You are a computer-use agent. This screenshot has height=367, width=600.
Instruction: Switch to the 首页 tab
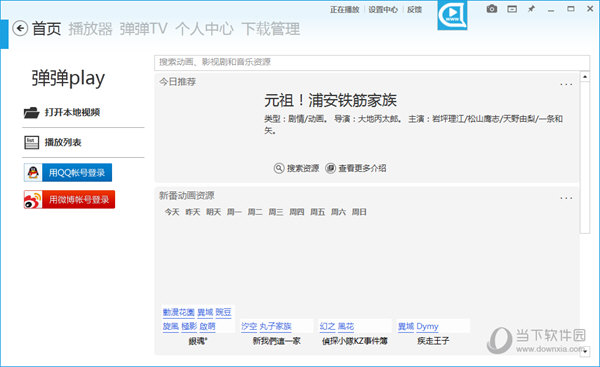46,29
